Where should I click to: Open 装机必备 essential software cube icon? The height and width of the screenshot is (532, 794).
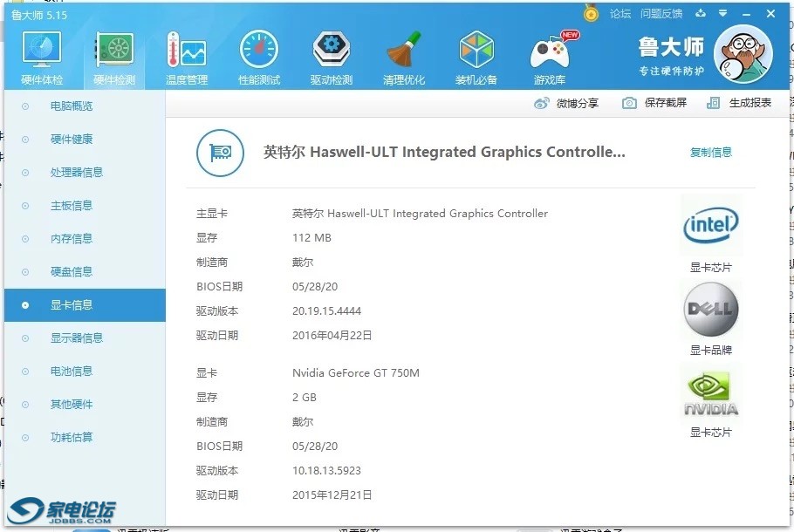476,50
